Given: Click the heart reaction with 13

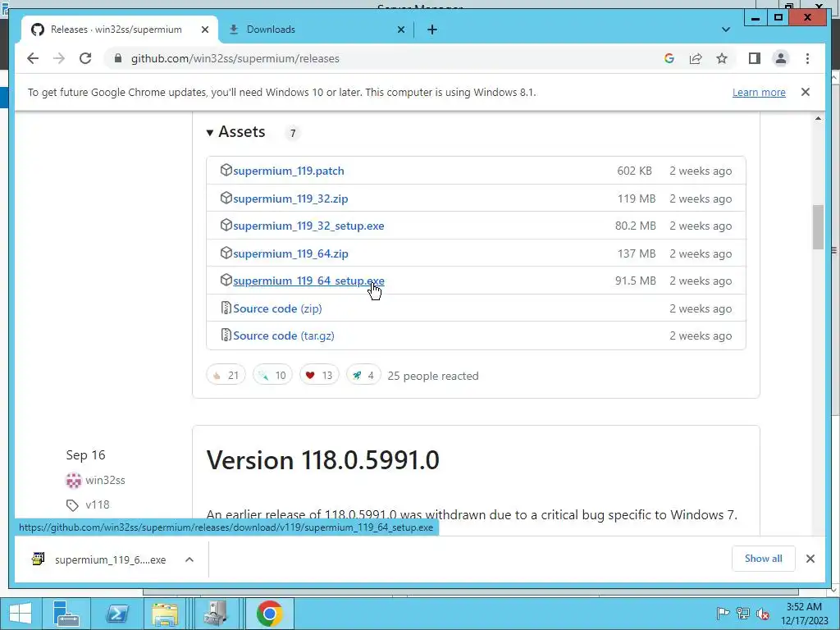Looking at the screenshot, I should (x=319, y=375).
